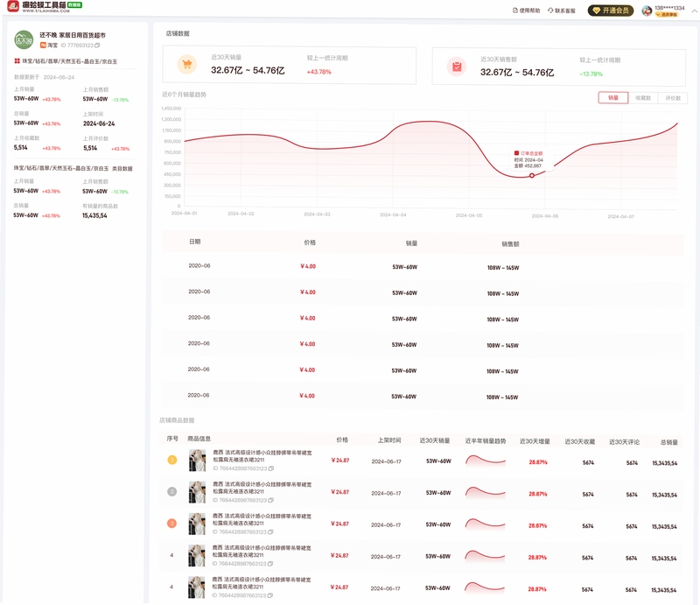Open product thumbnail in rank 2 row

pyautogui.click(x=197, y=492)
